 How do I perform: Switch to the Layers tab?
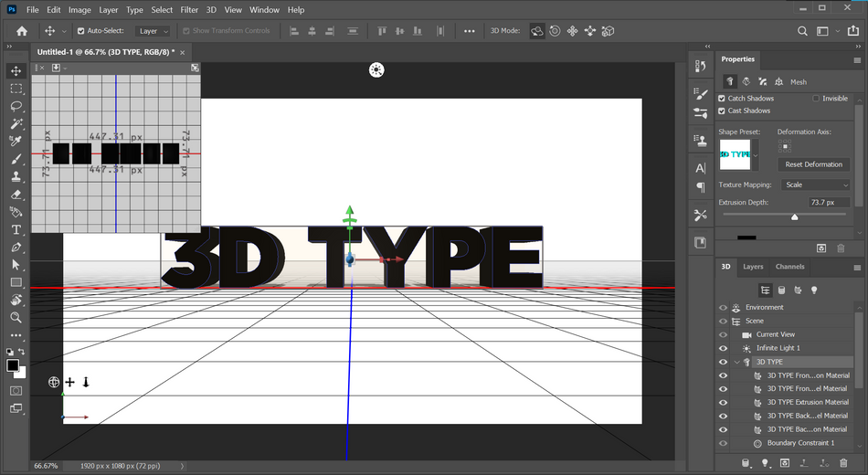point(753,267)
